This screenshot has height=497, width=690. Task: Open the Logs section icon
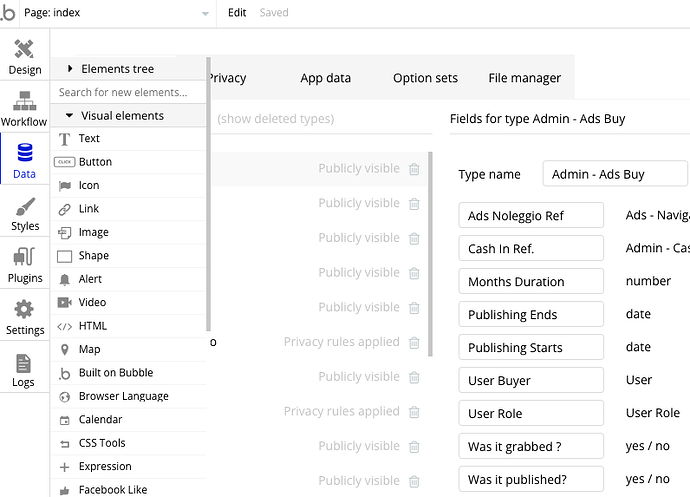(23, 363)
